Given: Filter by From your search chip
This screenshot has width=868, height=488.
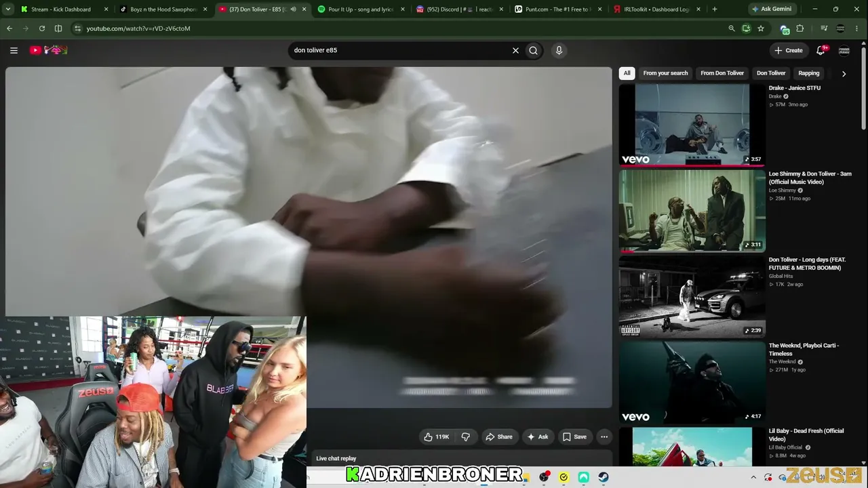Looking at the screenshot, I should (665, 73).
